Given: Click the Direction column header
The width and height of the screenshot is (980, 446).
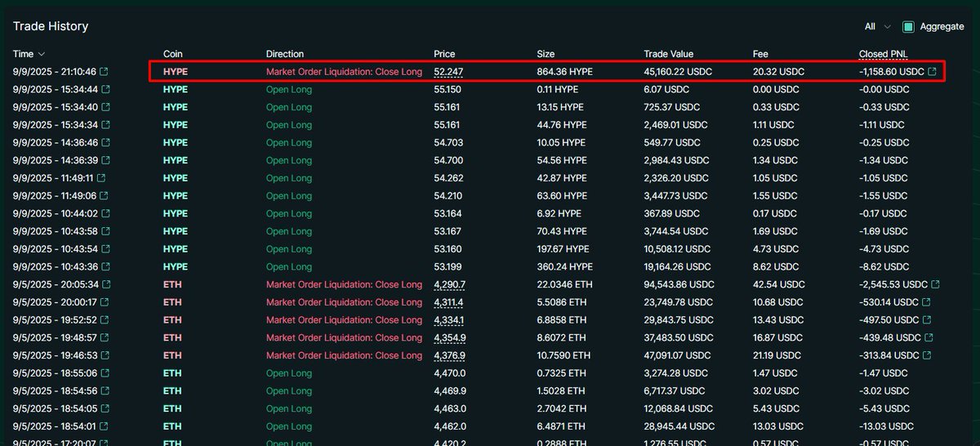Looking at the screenshot, I should tap(285, 54).
